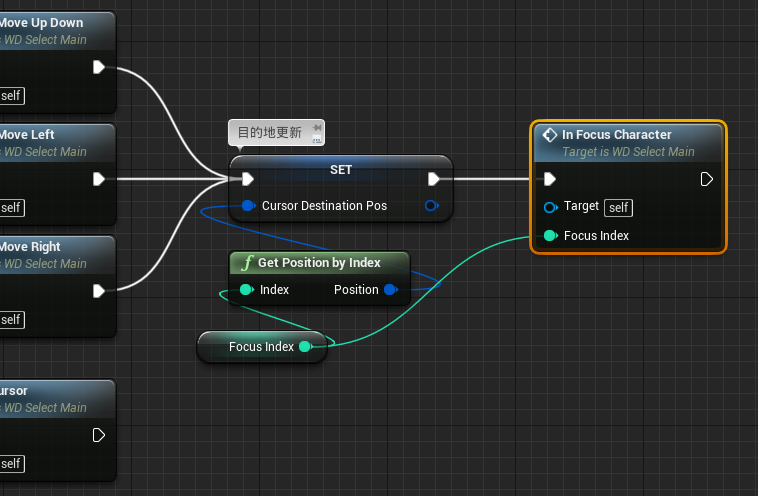Click In Focus Character hollow exec output pin
The height and width of the screenshot is (496, 758).
tap(707, 179)
